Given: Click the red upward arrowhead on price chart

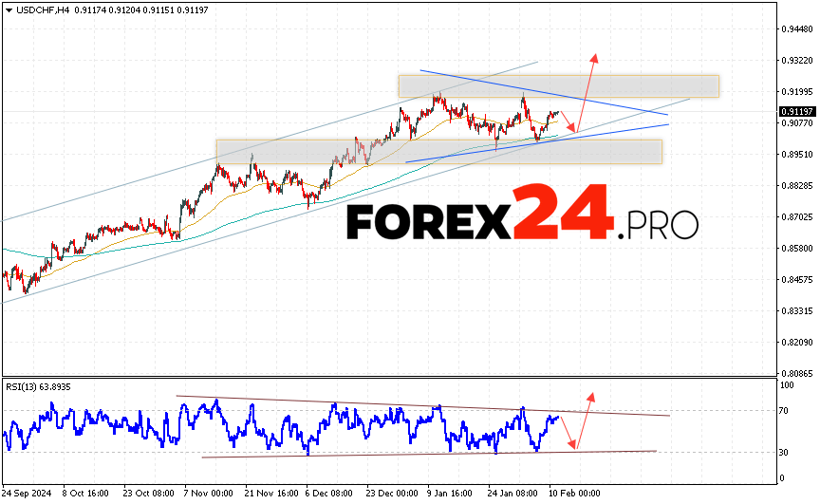Looking at the screenshot, I should (595, 57).
